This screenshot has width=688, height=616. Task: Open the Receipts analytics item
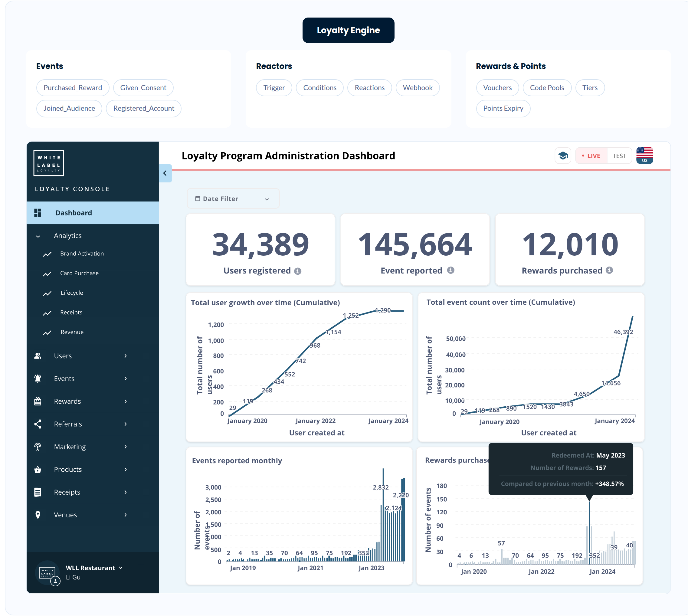coord(71,313)
